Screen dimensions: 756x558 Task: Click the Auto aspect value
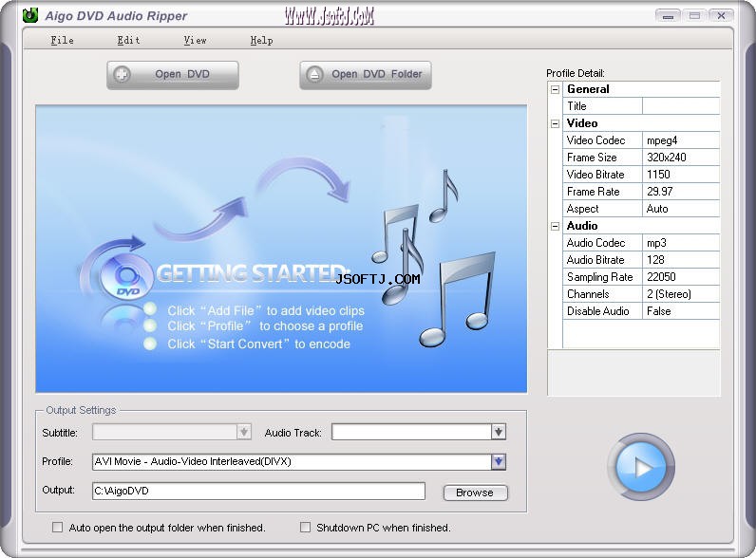click(x=681, y=209)
